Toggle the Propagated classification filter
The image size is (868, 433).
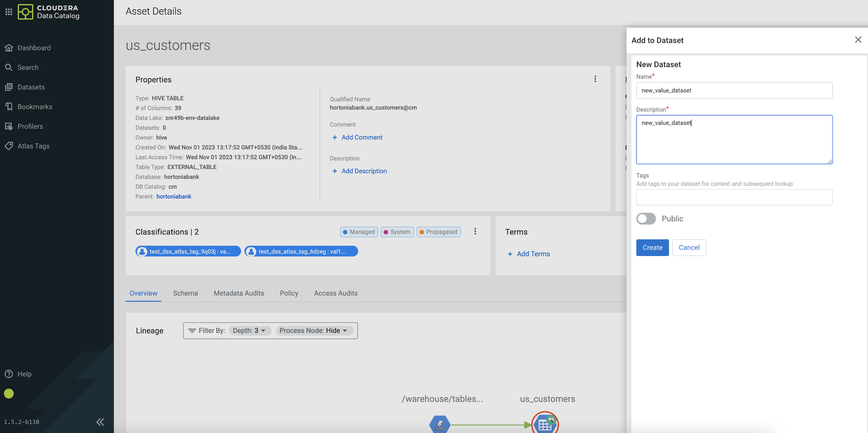click(x=438, y=232)
